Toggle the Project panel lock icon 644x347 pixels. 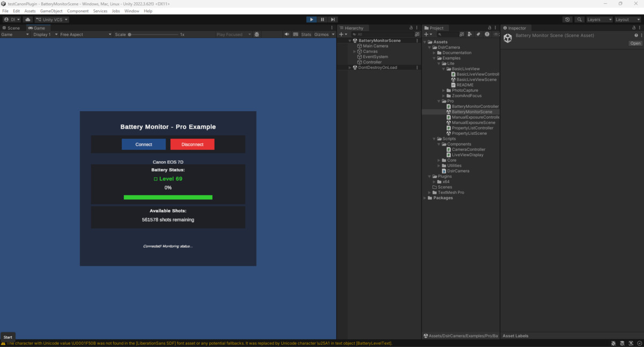(x=489, y=28)
